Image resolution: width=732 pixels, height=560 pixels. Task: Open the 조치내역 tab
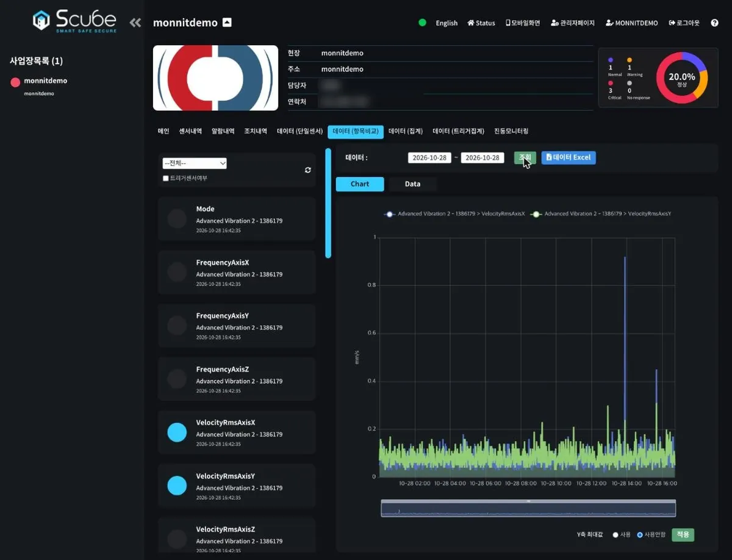point(256,131)
